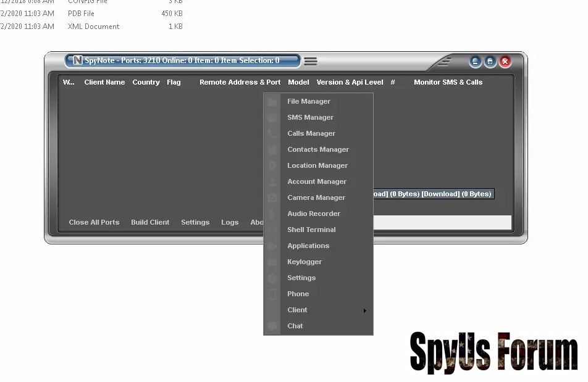588x382 pixels.
Task: Pick Contacts Manager from the context menu
Action: (318, 150)
